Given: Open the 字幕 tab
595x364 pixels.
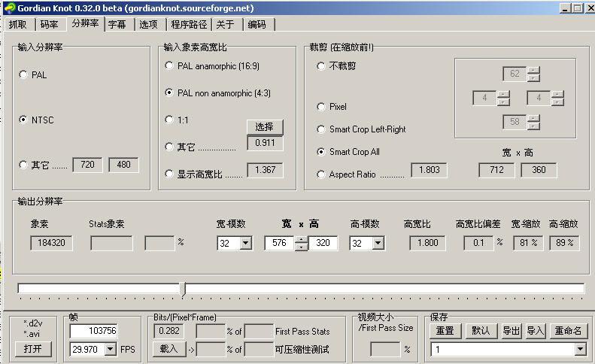Looking at the screenshot, I should 117,25.
